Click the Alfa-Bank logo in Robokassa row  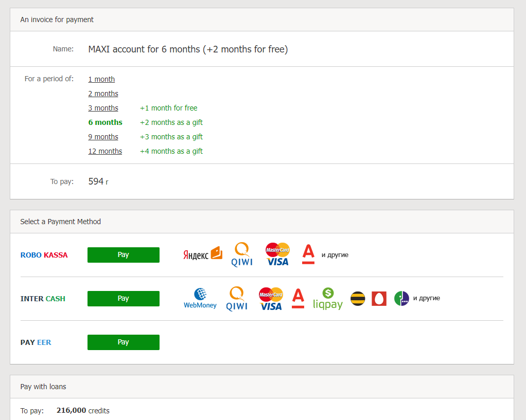[x=308, y=254]
